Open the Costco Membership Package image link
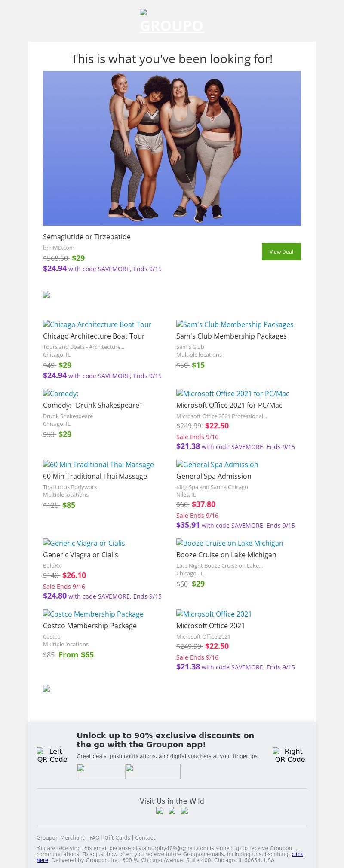The height and width of the screenshot is (868, 344). 93,614
